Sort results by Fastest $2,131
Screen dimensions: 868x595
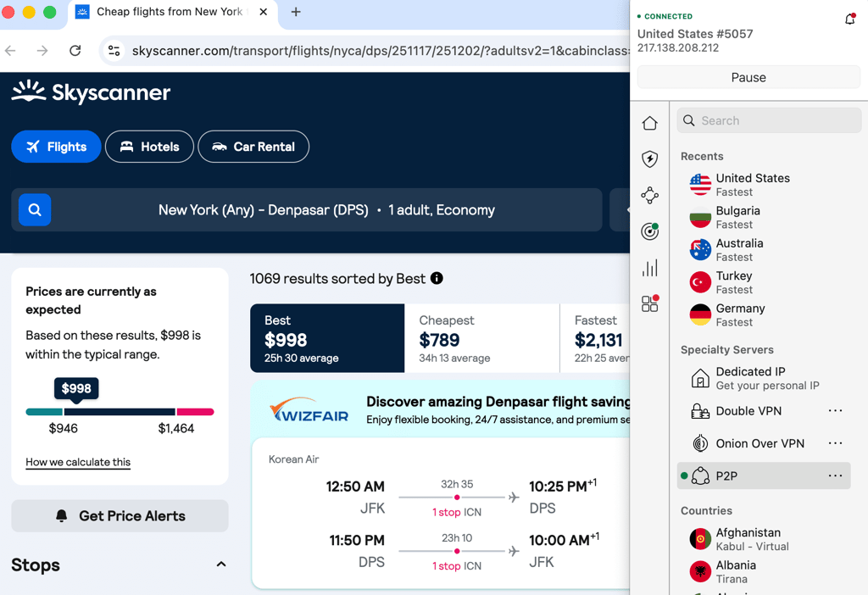[x=596, y=338]
